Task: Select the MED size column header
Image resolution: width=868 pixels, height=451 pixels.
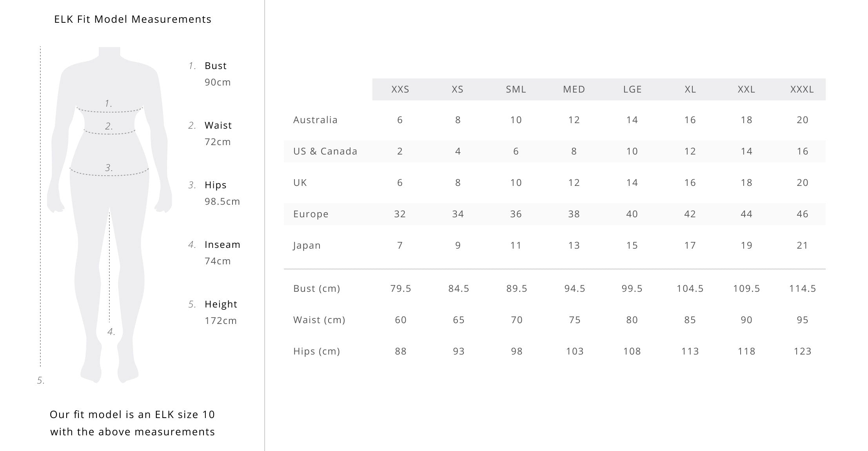Action: [574, 89]
